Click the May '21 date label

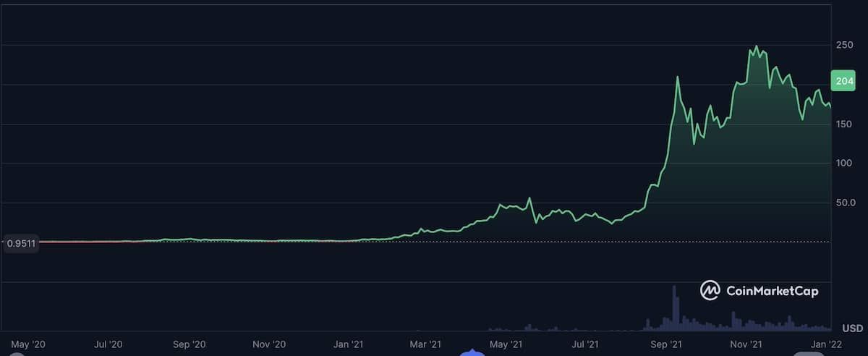coord(506,344)
